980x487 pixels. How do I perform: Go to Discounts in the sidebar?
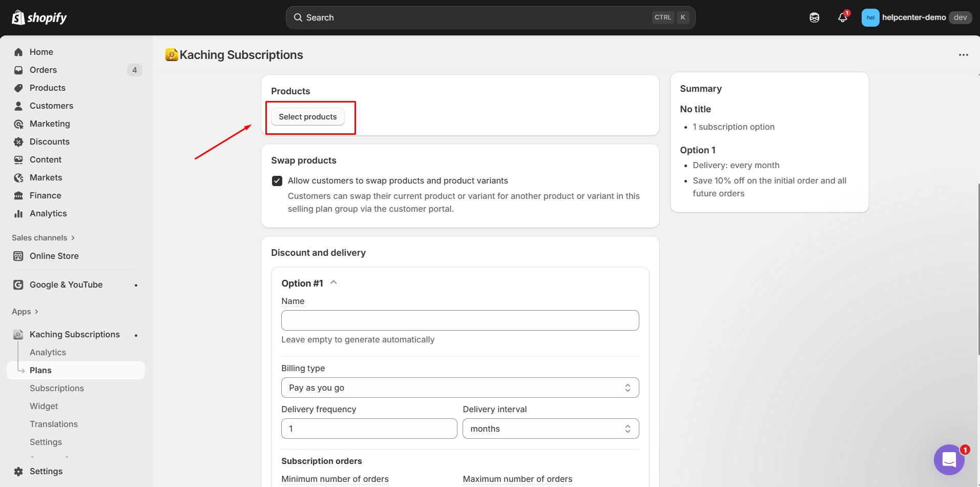pos(49,141)
